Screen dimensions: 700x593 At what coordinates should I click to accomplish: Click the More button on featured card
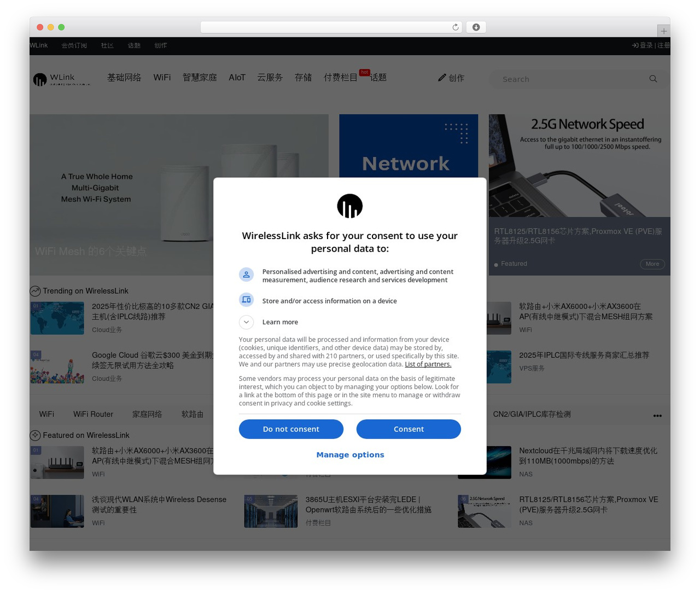pyautogui.click(x=652, y=264)
